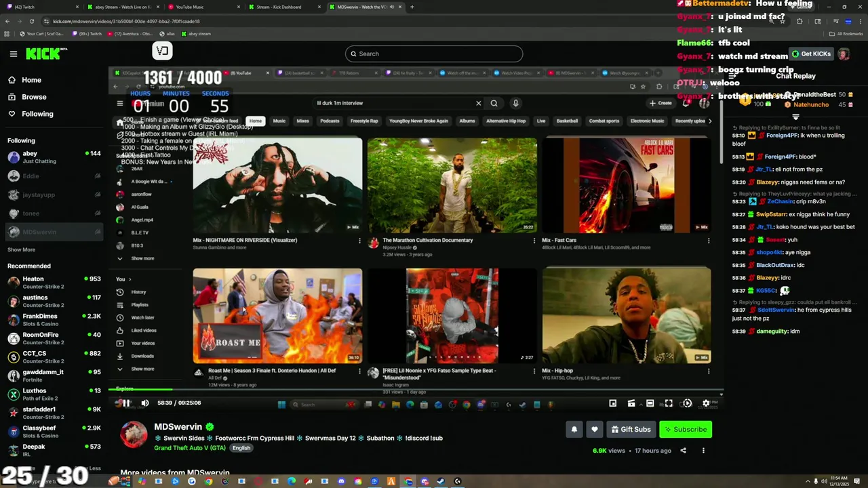
Task: Toggle the Kick sidebar hamburger menu
Action: 14,54
